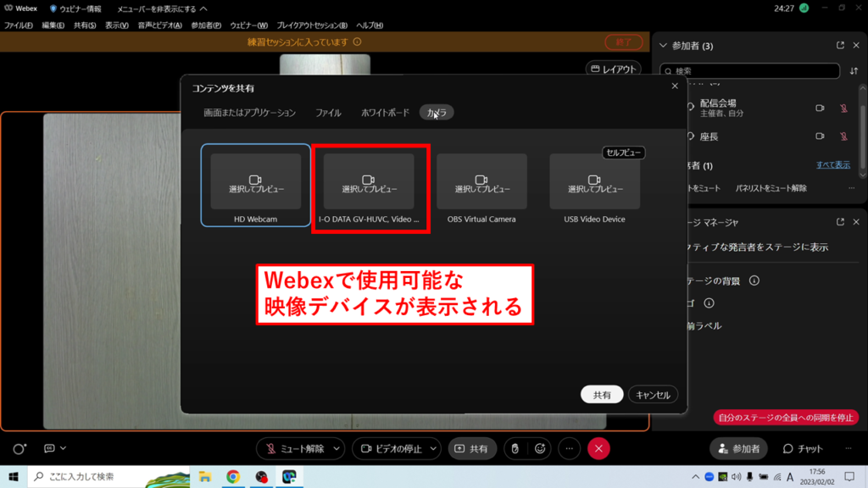Collapse the 参加者 (3) panel chevron

click(x=662, y=46)
